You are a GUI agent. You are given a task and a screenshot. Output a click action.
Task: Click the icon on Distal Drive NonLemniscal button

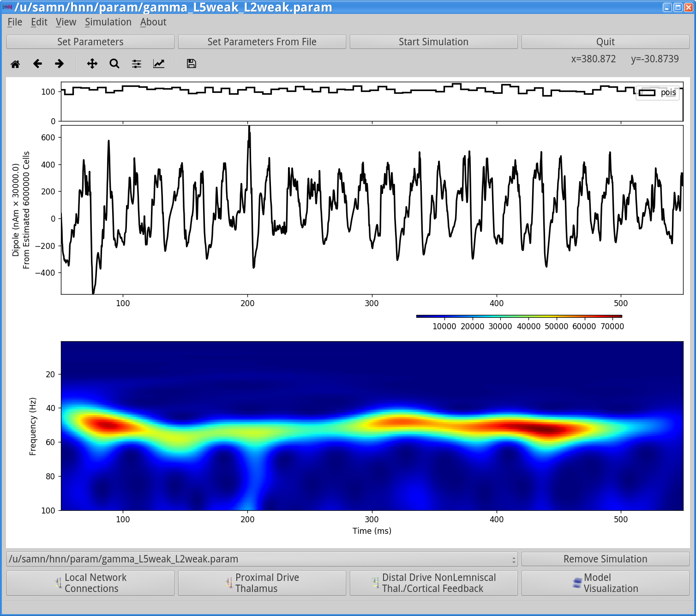pyautogui.click(x=376, y=583)
